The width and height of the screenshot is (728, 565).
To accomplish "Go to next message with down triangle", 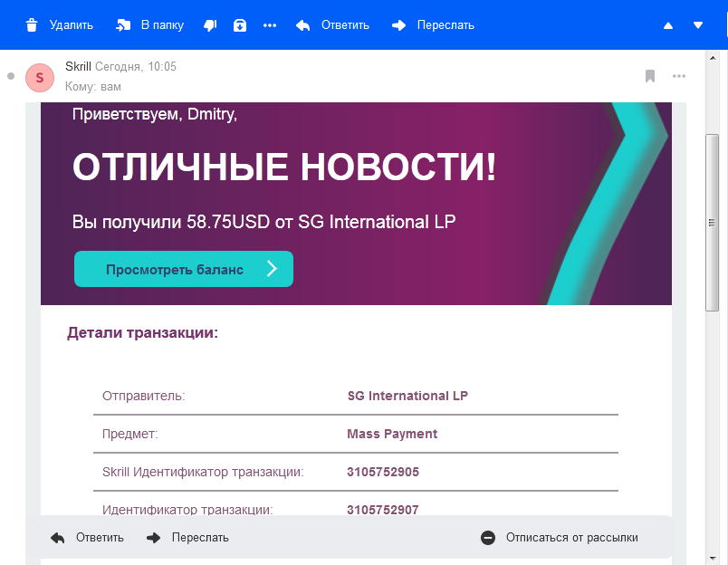I will coord(698,25).
